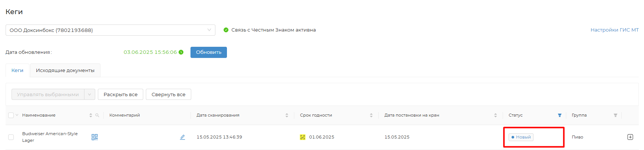Click the green clock icon beside update date
Viewport: 644px width, 150px height.
point(181,52)
